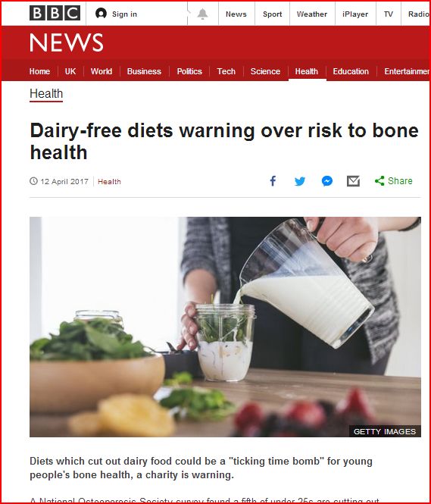Open the notifications bell icon

pyautogui.click(x=202, y=14)
